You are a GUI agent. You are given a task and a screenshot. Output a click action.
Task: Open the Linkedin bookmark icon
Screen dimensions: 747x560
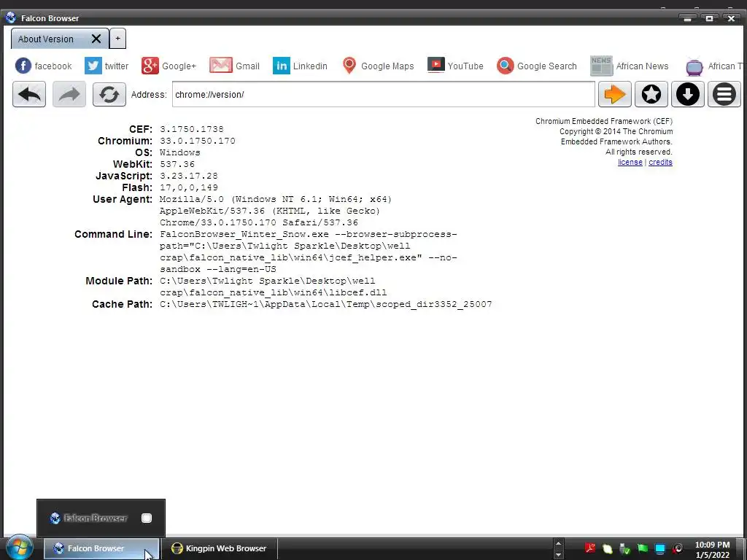(281, 66)
